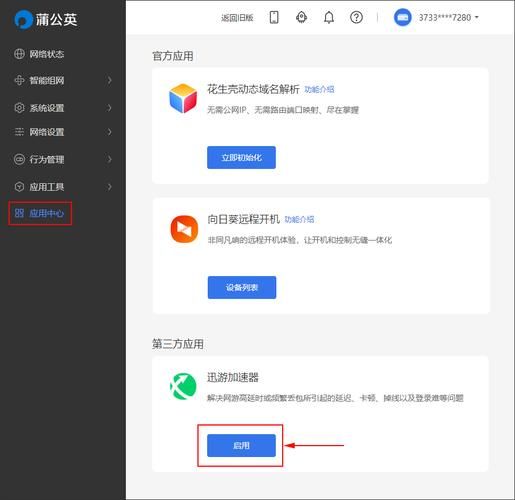Click the 立即初始化 button
The image size is (515, 500).
pyautogui.click(x=241, y=157)
